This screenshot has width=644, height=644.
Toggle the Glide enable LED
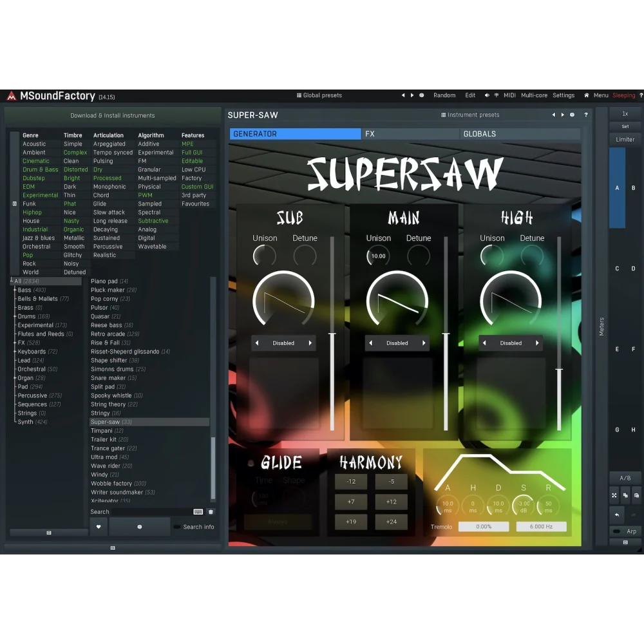click(x=251, y=463)
